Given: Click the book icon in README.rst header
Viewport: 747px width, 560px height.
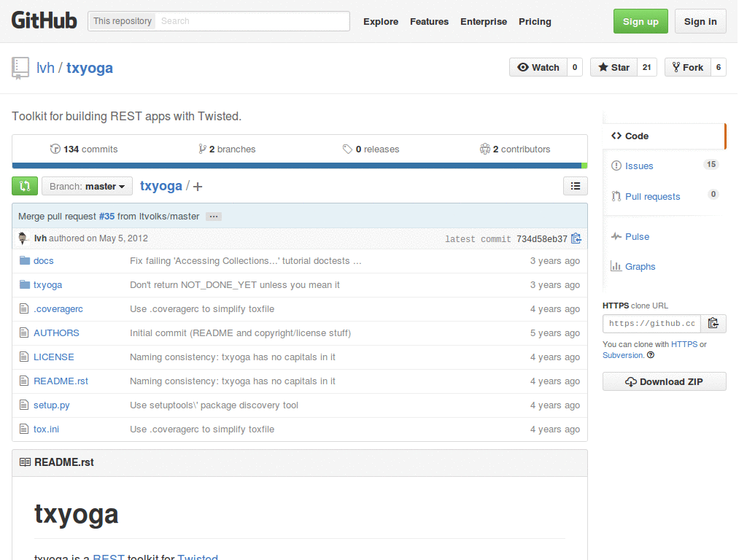Looking at the screenshot, I should 26,462.
